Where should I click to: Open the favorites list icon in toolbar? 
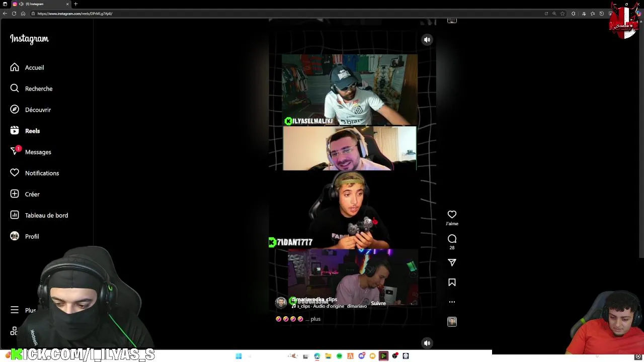593,14
